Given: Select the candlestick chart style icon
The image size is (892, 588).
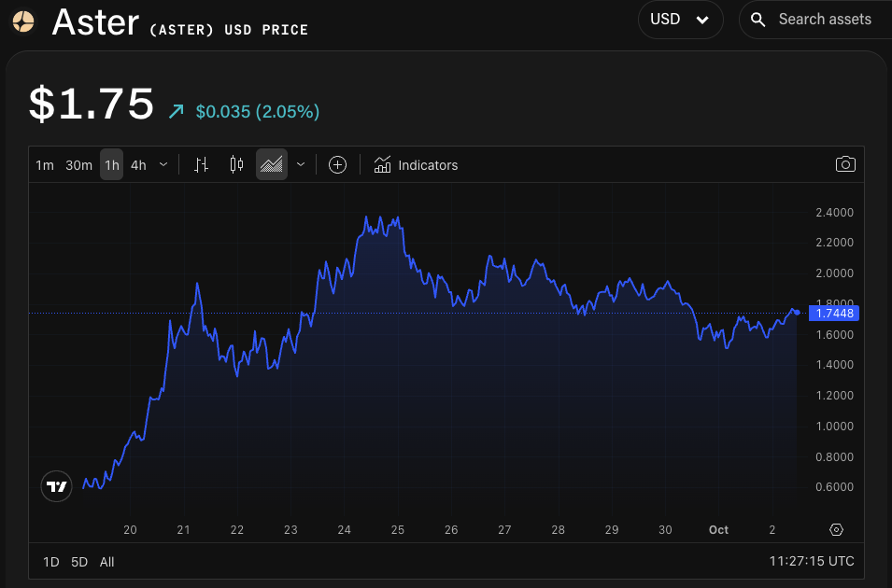Looking at the screenshot, I should (235, 163).
